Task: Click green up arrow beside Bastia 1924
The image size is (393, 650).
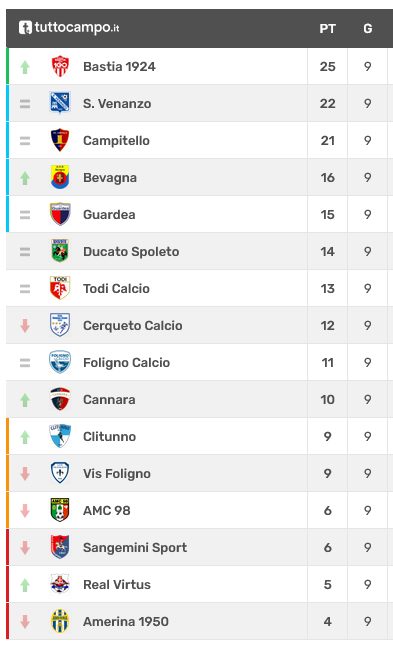Action: [x=25, y=67]
